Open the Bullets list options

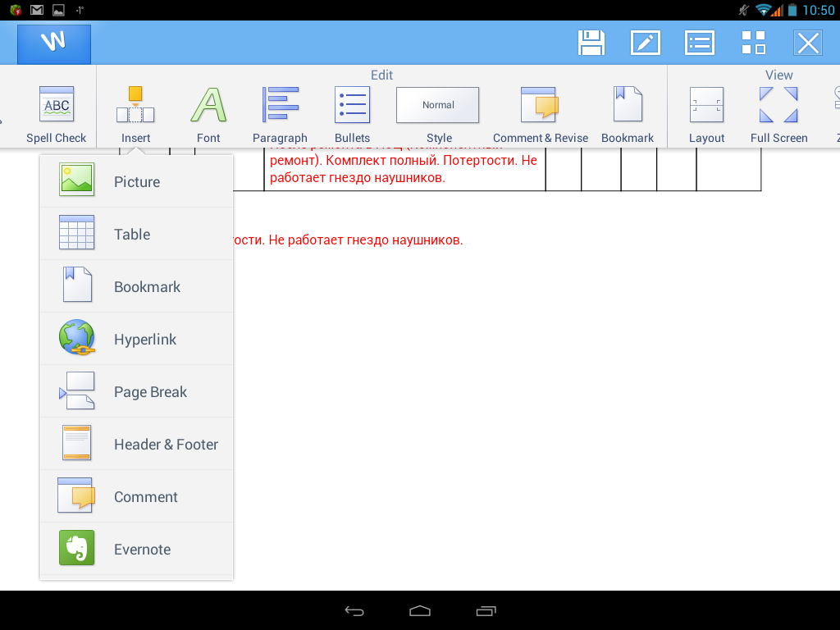(352, 114)
